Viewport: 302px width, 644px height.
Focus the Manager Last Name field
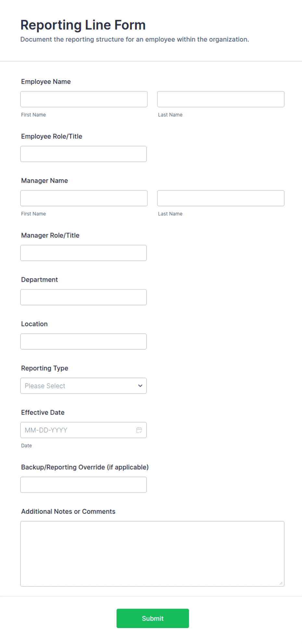[221, 198]
